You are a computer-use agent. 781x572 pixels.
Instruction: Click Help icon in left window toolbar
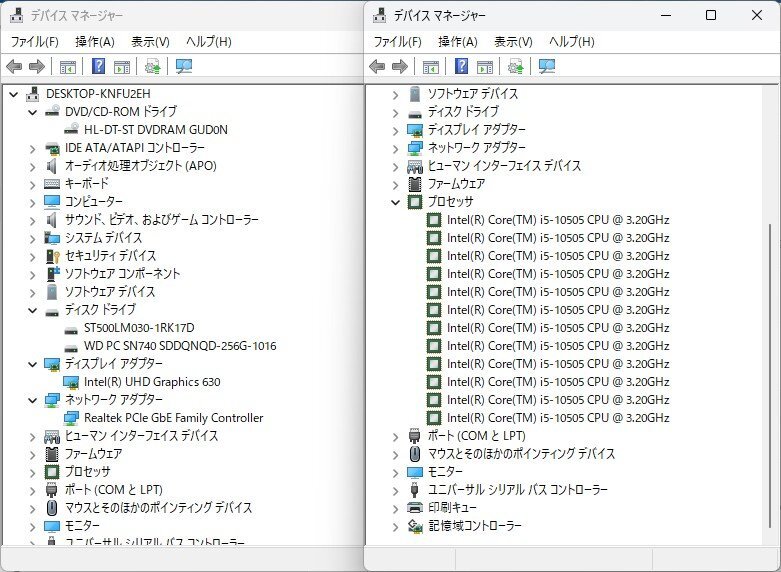[x=99, y=67]
